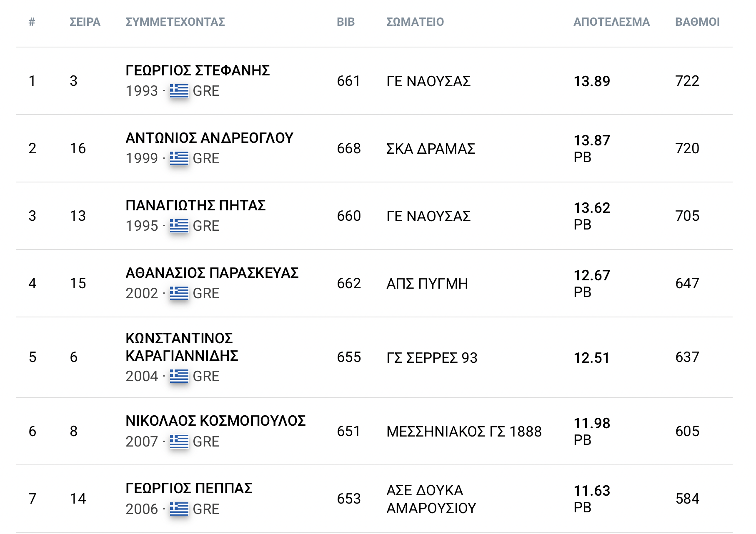Click Greek flag under ΝΙΚΟΛΑΟΣ ΚΟΣΜΟΠΟΥΛΟΣ
Viewport: 756px width, 534px height.
[179, 442]
